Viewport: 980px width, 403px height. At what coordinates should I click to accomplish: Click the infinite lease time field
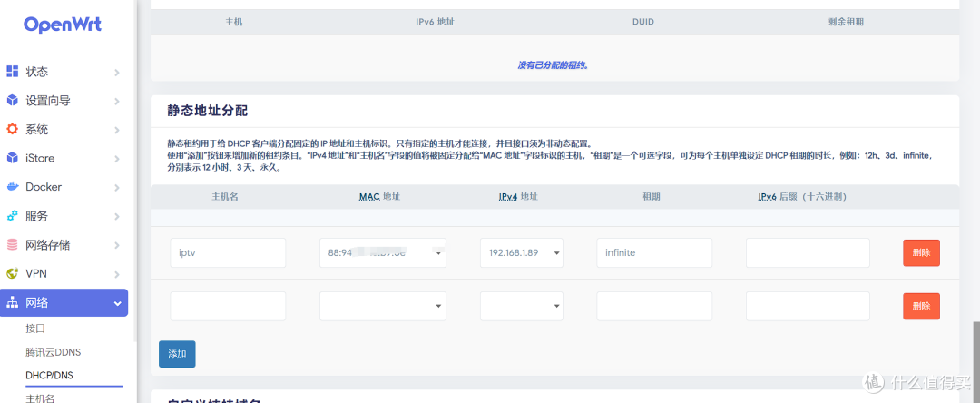[654, 252]
